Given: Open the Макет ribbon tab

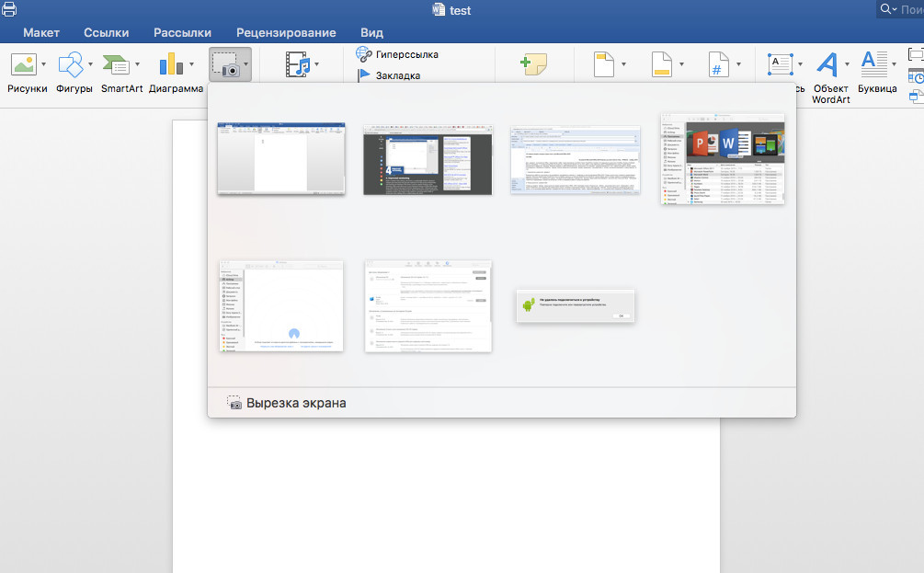Looking at the screenshot, I should [41, 32].
